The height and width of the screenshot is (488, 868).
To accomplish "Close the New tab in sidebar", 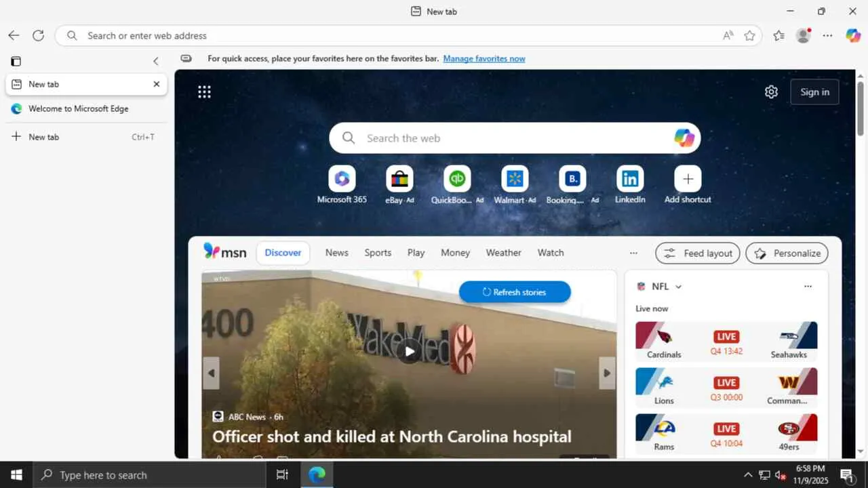I will point(157,84).
